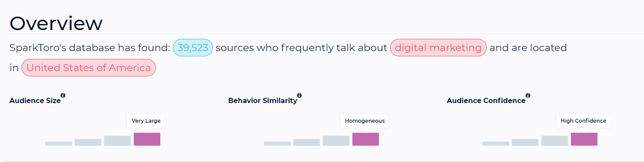The height and width of the screenshot is (162, 644).
Task: Click the High Confidence tooltip label
Action: click(x=583, y=121)
